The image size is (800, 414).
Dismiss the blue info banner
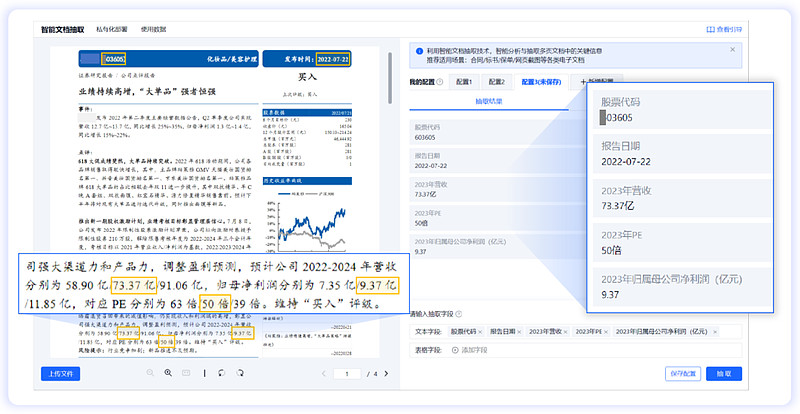(x=733, y=50)
